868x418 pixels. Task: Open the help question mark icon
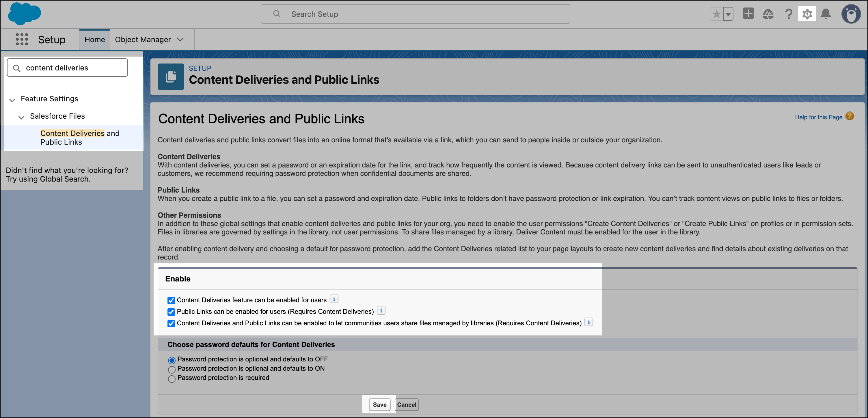point(789,14)
